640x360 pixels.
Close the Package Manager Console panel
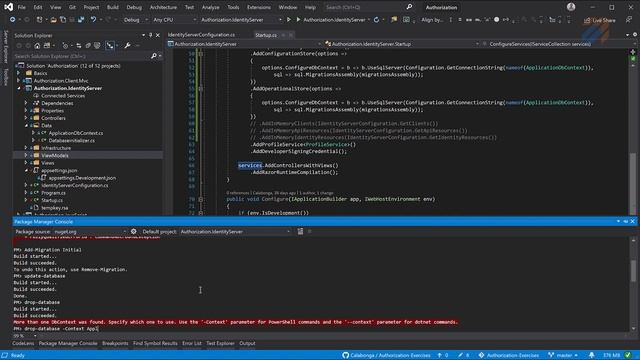[x=633, y=221]
